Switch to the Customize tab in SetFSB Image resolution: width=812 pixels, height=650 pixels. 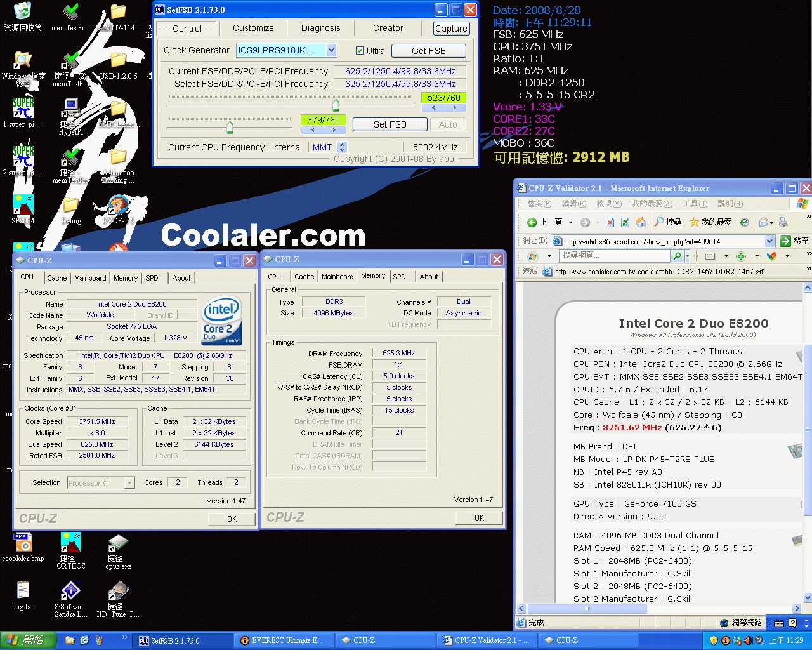pyautogui.click(x=253, y=28)
